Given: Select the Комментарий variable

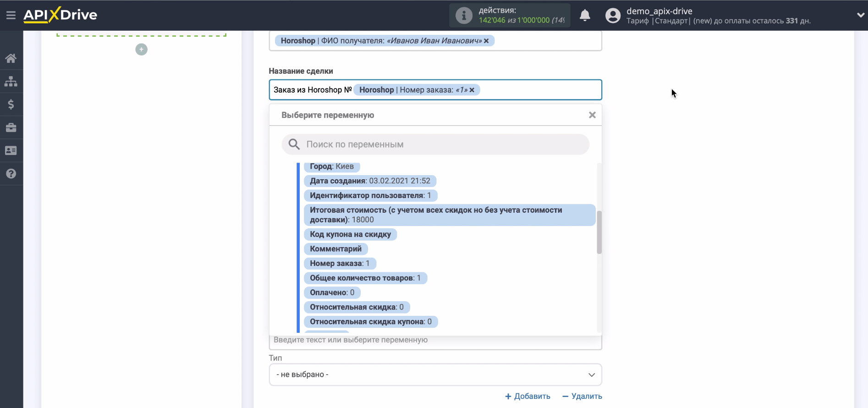Looking at the screenshot, I should [x=335, y=249].
